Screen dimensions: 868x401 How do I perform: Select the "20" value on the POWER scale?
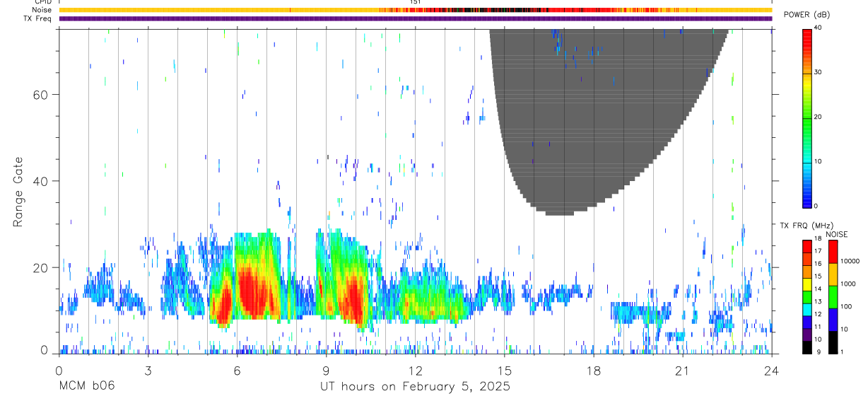(819, 117)
